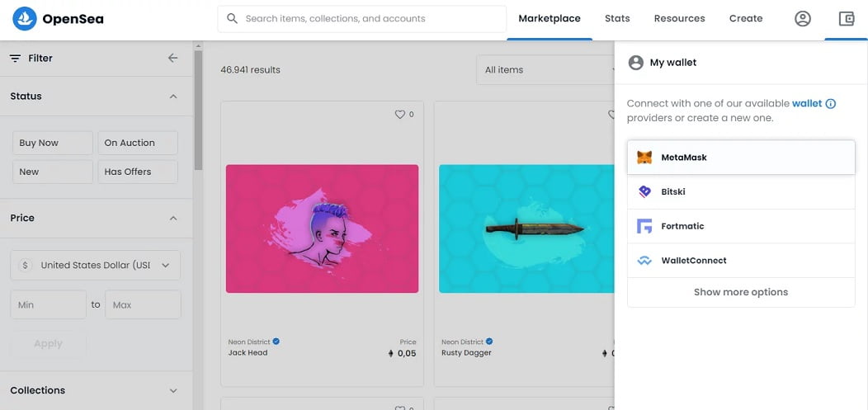Toggle New status filter
Image resolution: width=868 pixels, height=410 pixels.
pyautogui.click(x=53, y=172)
